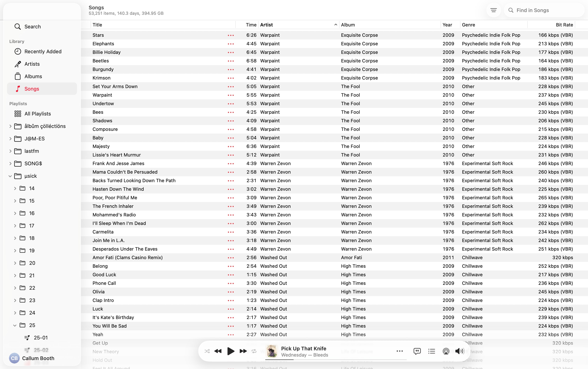
Task: Go back to the previous track
Action: [x=218, y=351]
